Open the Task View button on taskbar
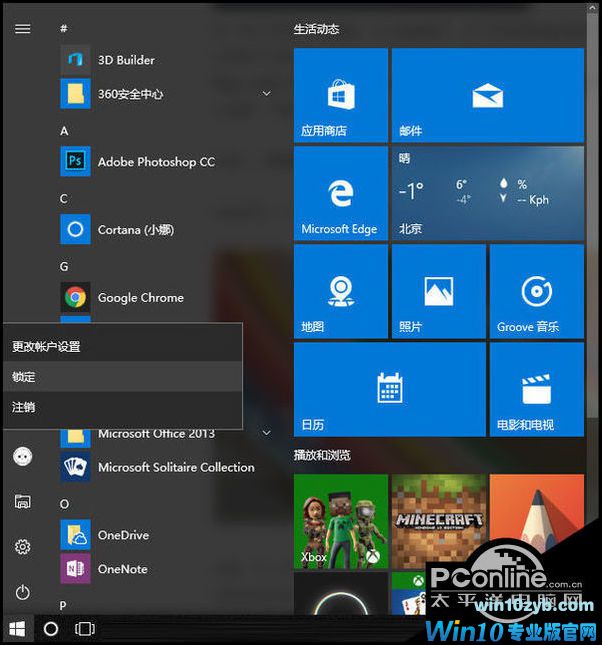This screenshot has height=645, width=602. tap(85, 629)
